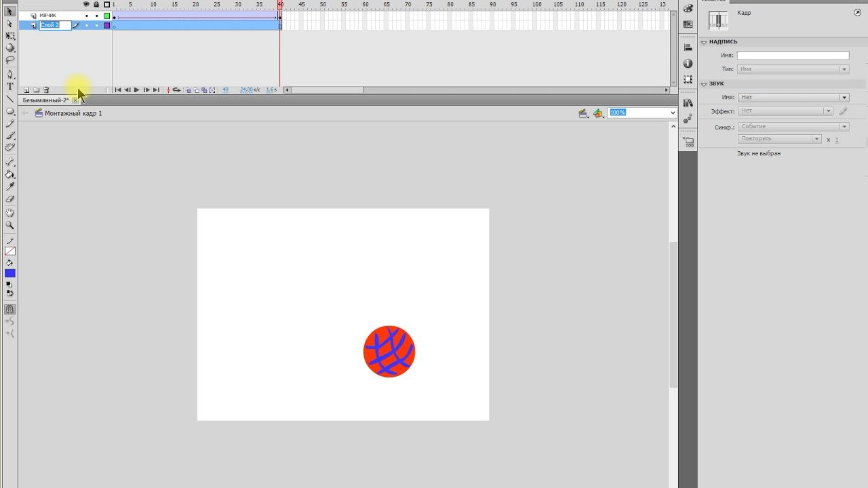Open the stroke color swatch
Viewport: 868px width, 488px height.
coord(9,251)
